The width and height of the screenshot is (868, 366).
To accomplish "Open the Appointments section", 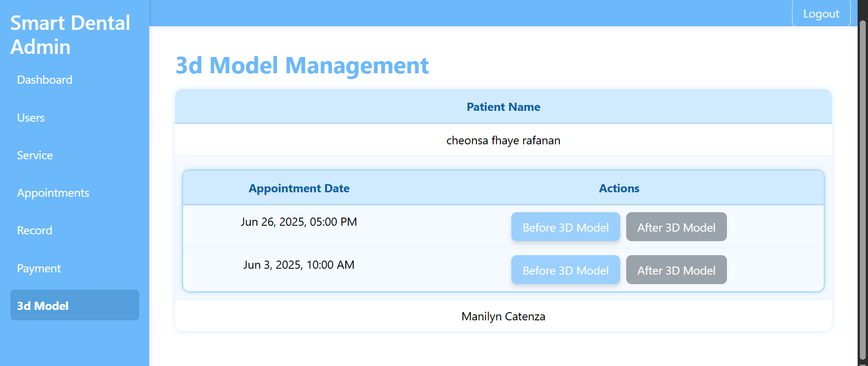I will [53, 193].
